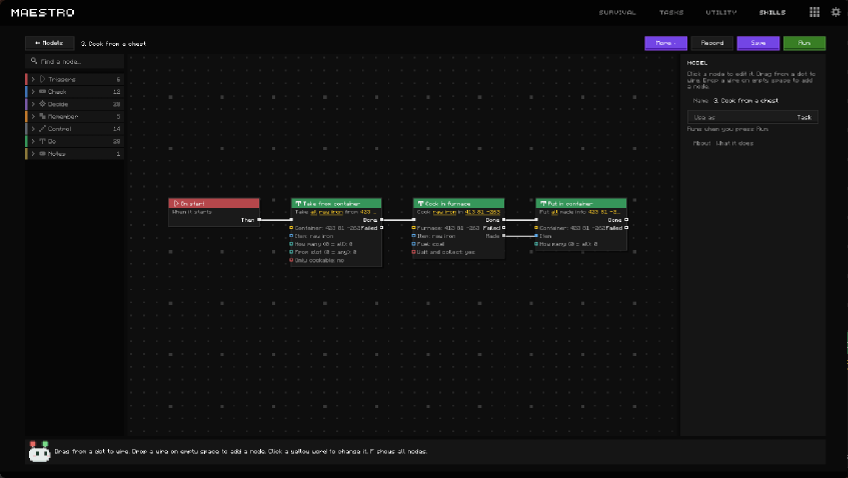Image resolution: width=848 pixels, height=478 pixels.
Task: Click Fuel: coal input dot on Cook in furnace
Action: pos(414,244)
